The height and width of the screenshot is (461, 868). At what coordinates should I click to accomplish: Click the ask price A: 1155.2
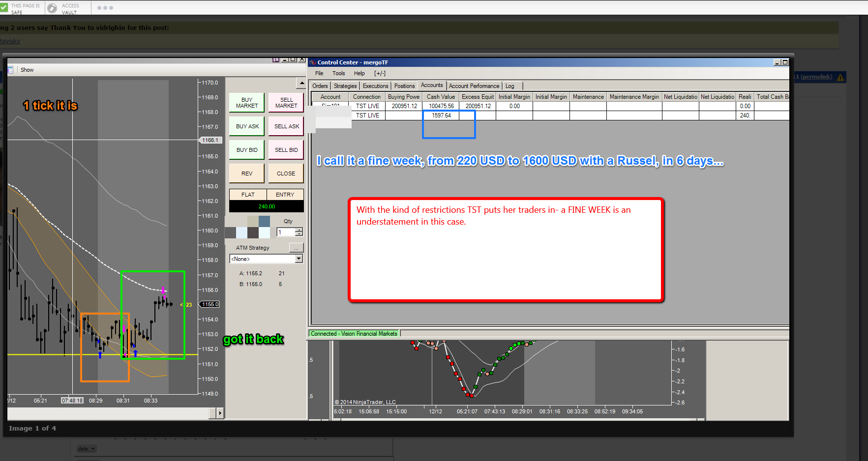click(251, 273)
